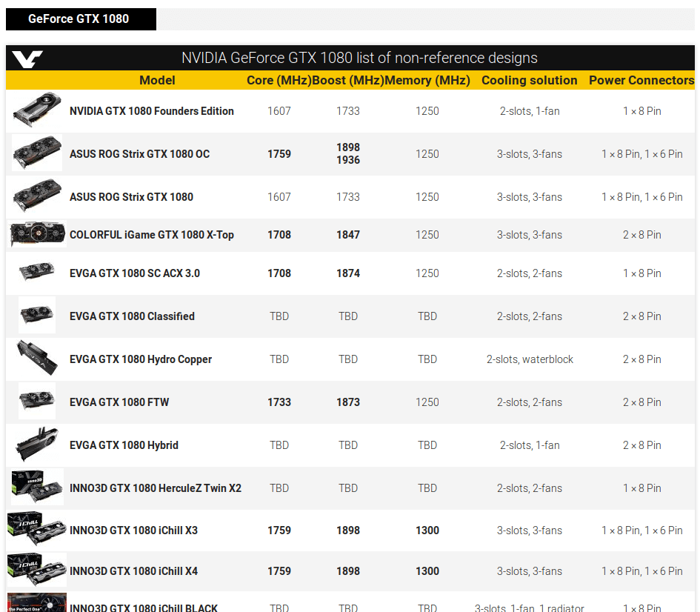Click the Core (MHz) column header
700x612 pixels.
[x=279, y=80]
